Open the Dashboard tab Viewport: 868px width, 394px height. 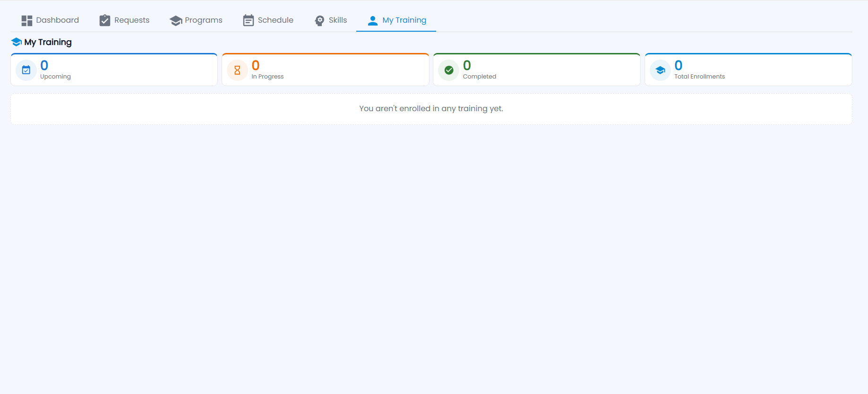[x=50, y=20]
